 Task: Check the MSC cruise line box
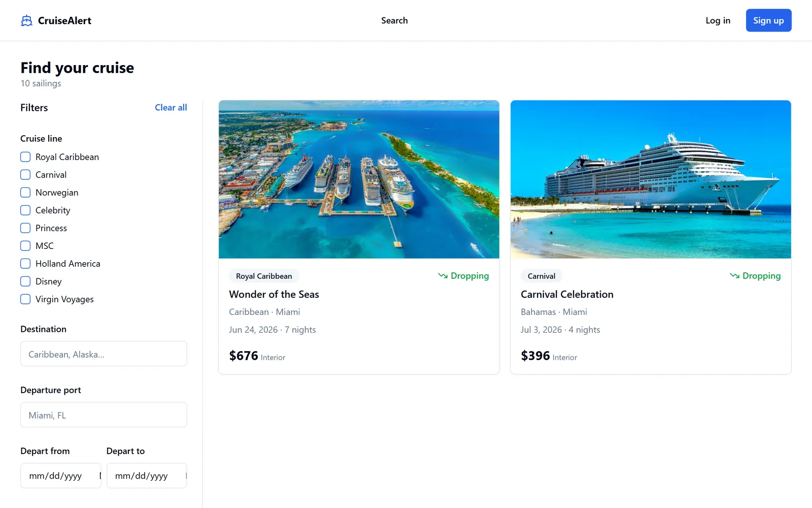(25, 246)
